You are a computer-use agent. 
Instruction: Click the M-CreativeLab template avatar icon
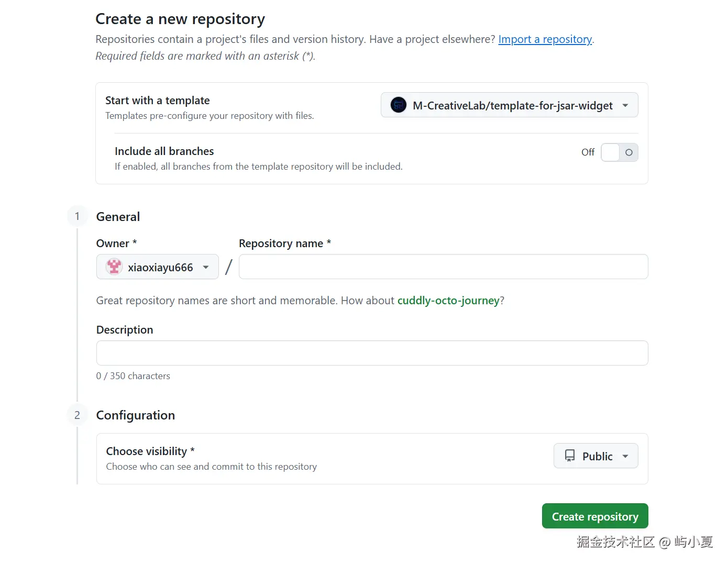[399, 105]
